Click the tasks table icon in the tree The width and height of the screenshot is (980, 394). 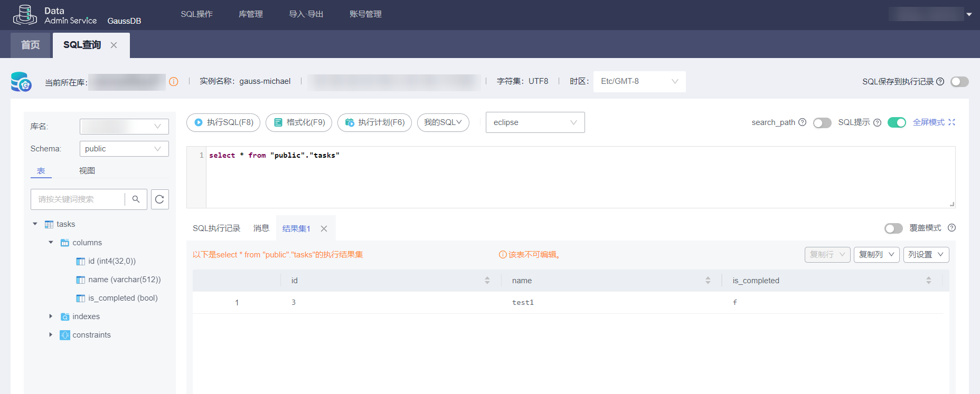[x=49, y=224]
